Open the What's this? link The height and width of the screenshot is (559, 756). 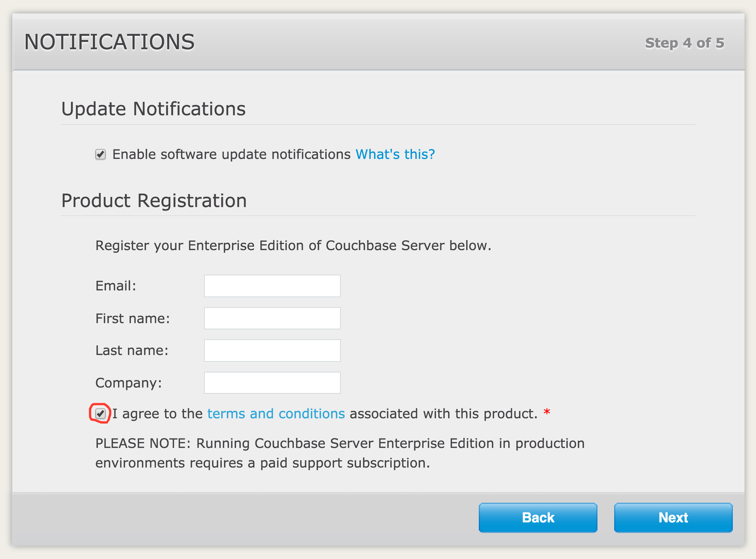click(x=395, y=154)
